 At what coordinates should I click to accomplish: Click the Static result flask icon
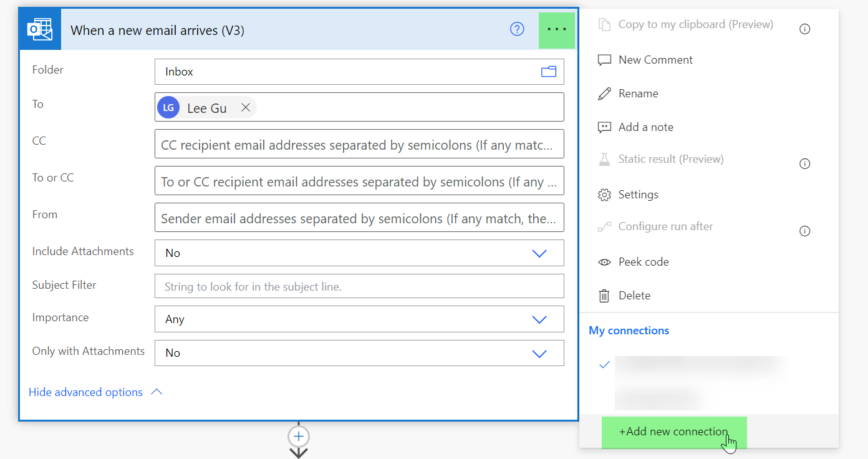tap(604, 159)
